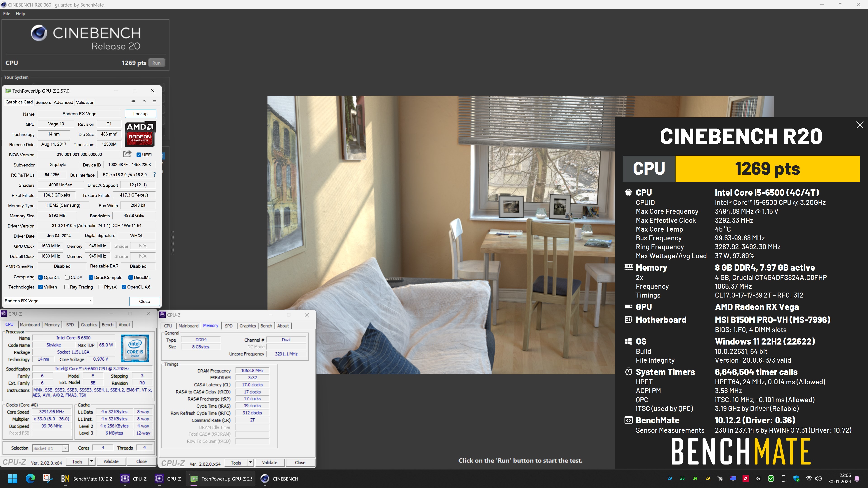Click Windows Security shield tray icon
The image size is (868, 488).
(x=796, y=479)
